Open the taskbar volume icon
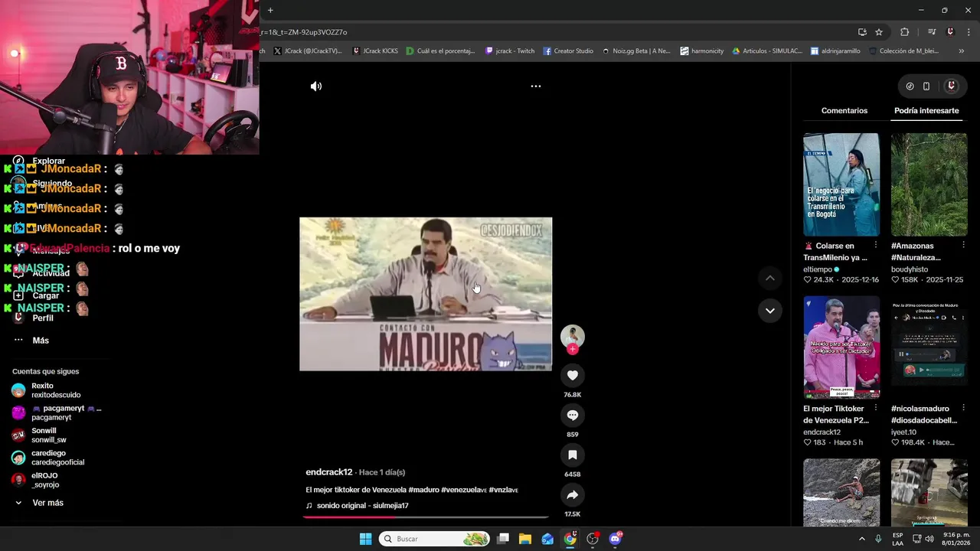 click(929, 539)
